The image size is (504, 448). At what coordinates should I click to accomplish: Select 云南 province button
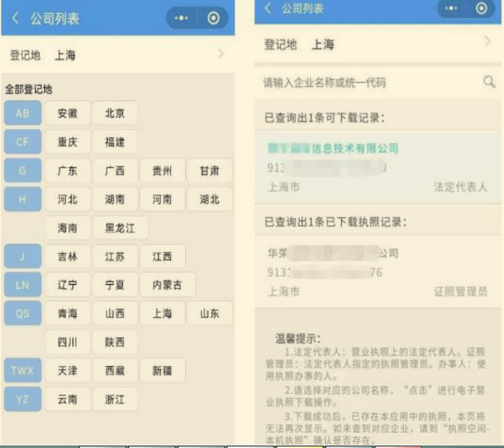[68, 399]
